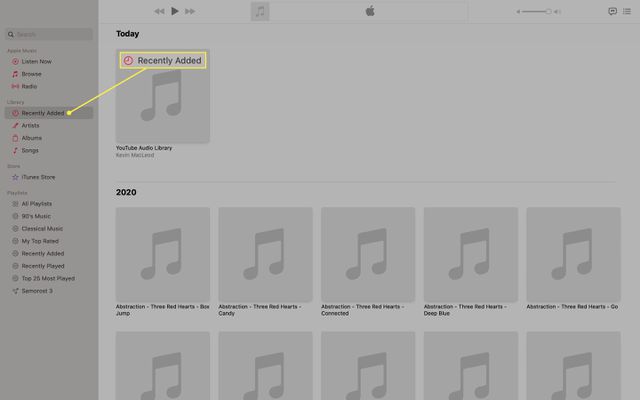The width and height of the screenshot is (640, 400).
Task: Click the 90's Music gear icon
Action: (15, 216)
